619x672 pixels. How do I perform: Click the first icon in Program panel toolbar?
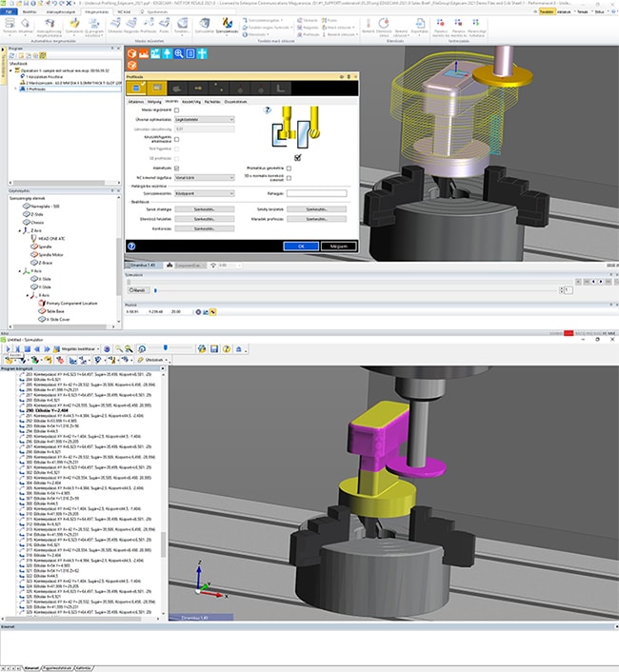click(x=12, y=55)
